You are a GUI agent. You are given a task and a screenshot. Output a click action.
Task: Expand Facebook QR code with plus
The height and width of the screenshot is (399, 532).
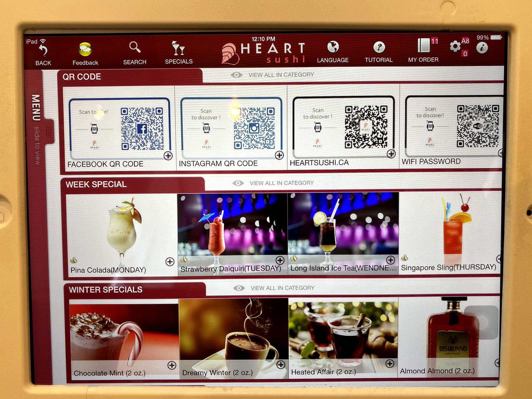coord(168,156)
